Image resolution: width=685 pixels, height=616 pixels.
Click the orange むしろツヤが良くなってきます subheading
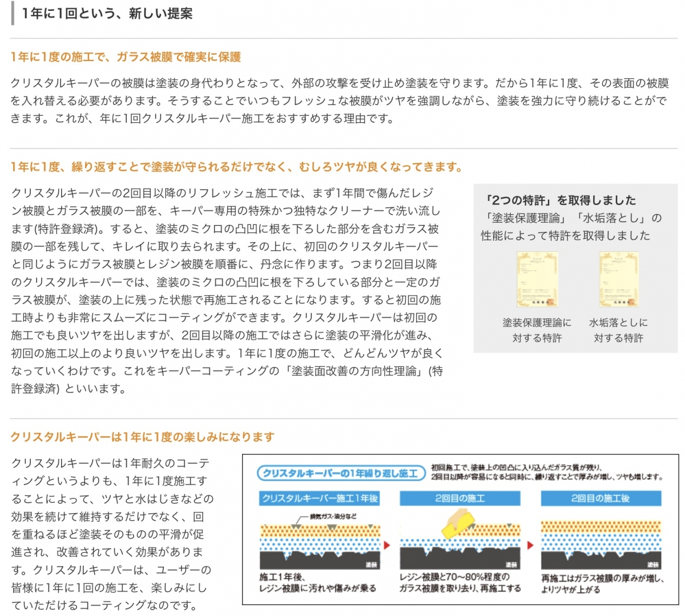point(236,167)
